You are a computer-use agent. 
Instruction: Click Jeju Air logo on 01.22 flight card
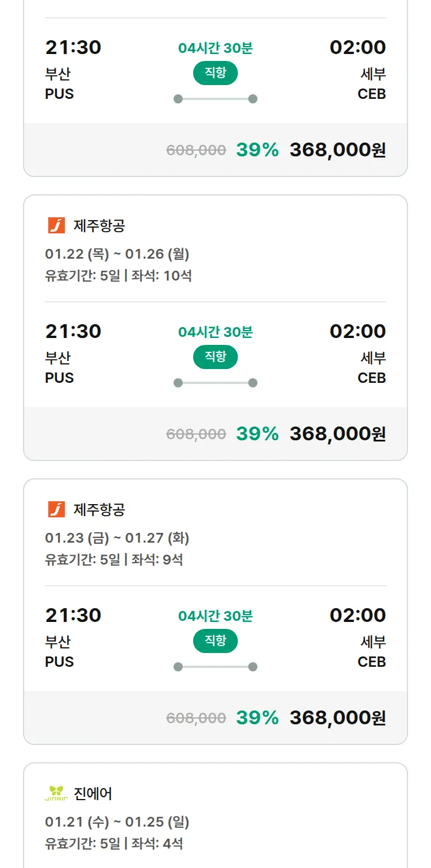[x=56, y=225]
